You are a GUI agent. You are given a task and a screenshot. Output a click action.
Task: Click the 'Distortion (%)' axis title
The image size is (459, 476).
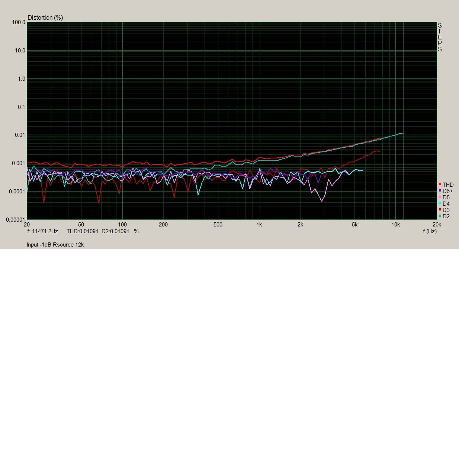point(45,17)
